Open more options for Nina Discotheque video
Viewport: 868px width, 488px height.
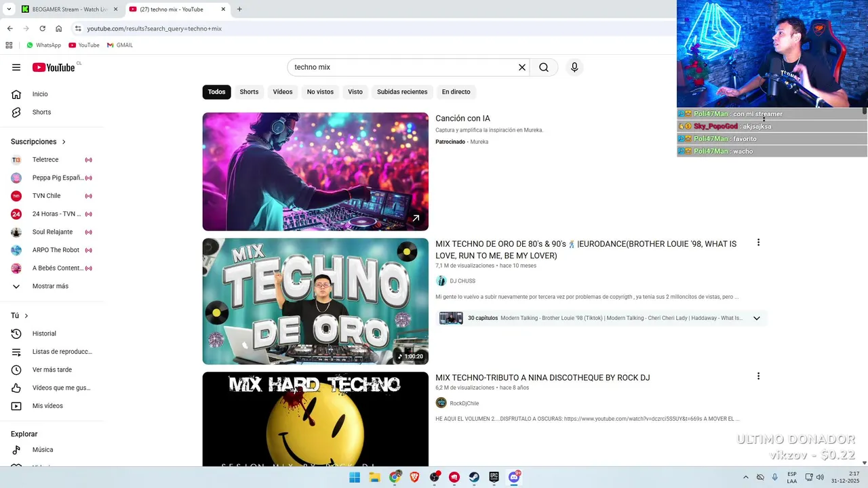click(x=758, y=376)
